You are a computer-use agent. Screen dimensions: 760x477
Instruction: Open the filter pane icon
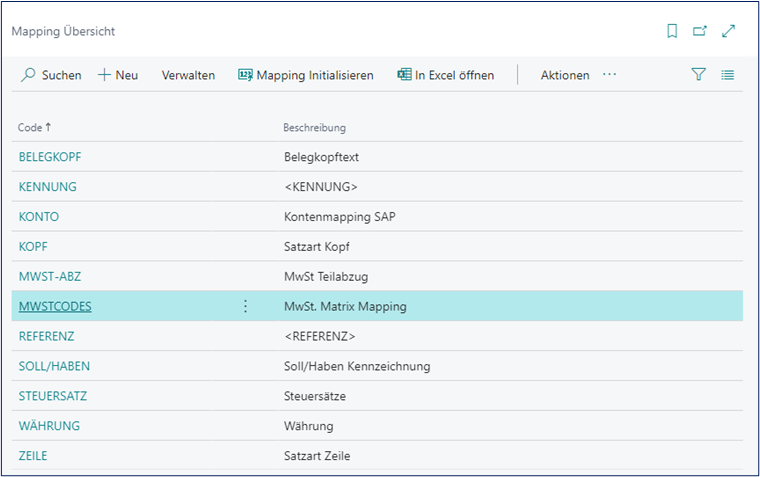coord(698,75)
